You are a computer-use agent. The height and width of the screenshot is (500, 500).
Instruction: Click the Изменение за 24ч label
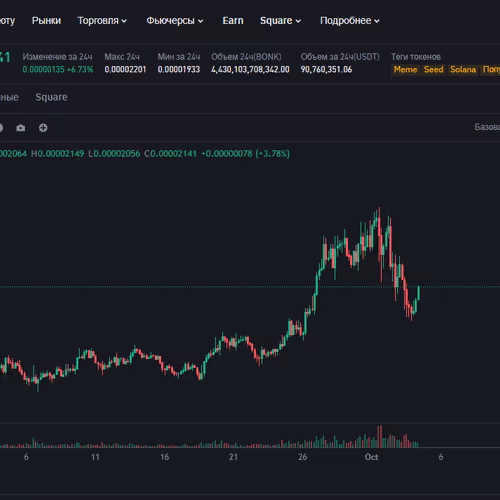[57, 57]
